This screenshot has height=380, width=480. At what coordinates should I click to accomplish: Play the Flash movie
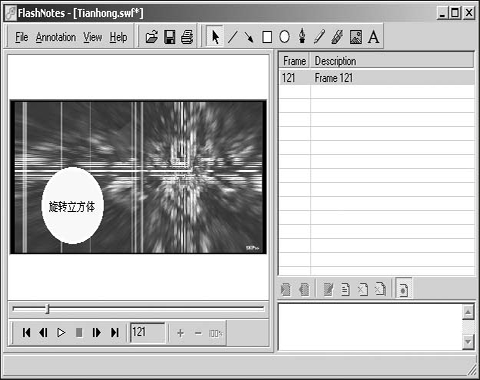pyautogui.click(x=61, y=332)
